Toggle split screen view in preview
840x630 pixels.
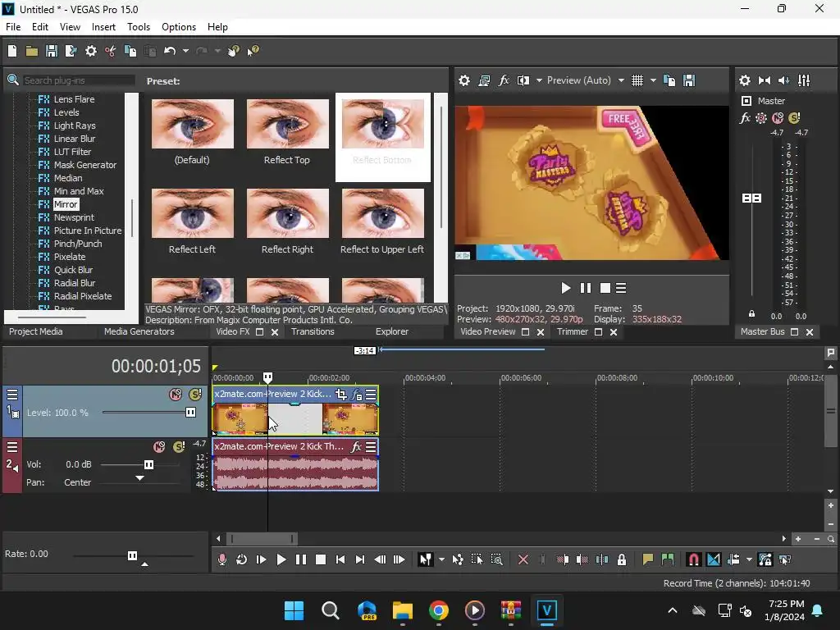(x=523, y=80)
